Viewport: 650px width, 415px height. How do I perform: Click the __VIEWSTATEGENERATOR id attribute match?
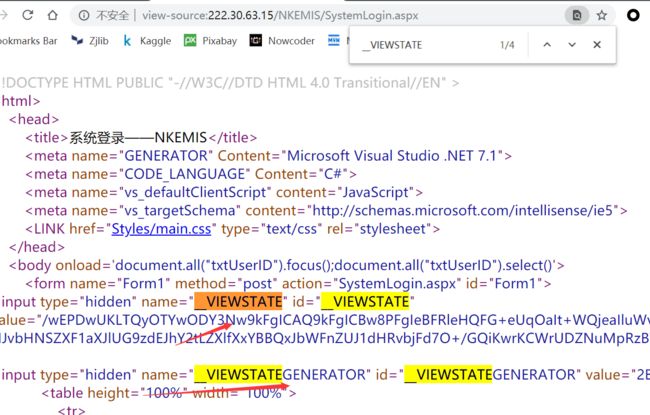(x=492, y=374)
